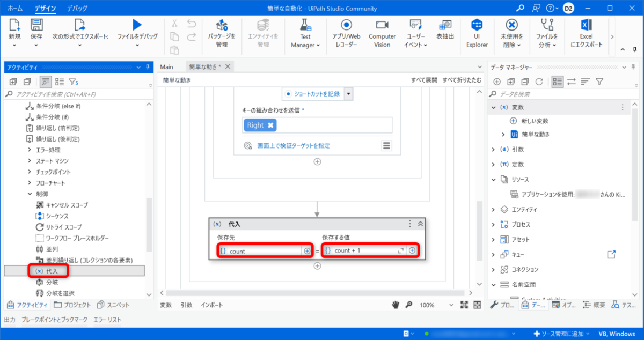Image resolution: width=644 pixels, height=340 pixels.
Task: Click the feedback icon in title bar
Action: click(535, 8)
